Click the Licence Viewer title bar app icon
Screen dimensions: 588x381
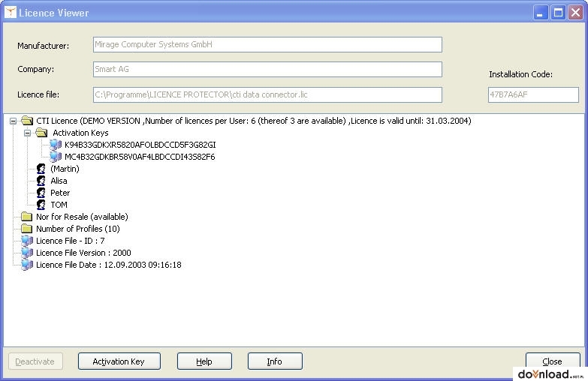[10, 12]
